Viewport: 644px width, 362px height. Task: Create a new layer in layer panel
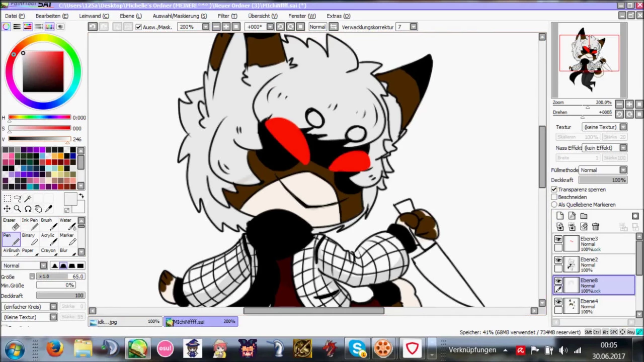[x=560, y=216]
